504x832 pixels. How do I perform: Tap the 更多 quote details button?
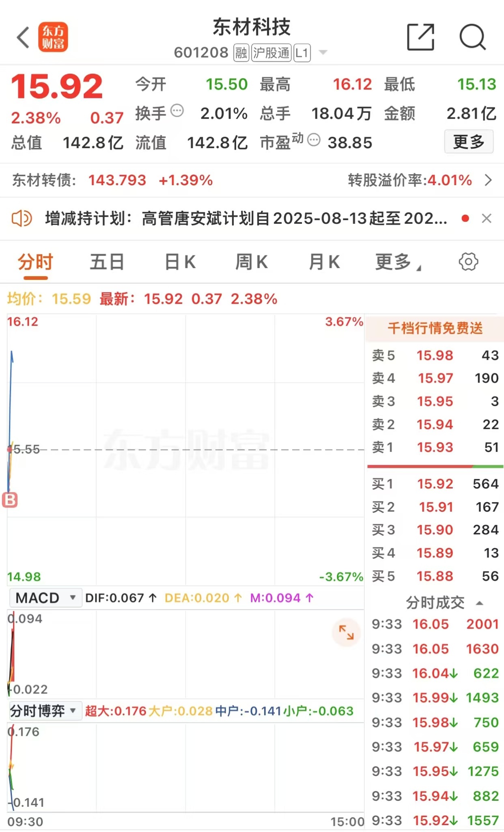tap(469, 142)
